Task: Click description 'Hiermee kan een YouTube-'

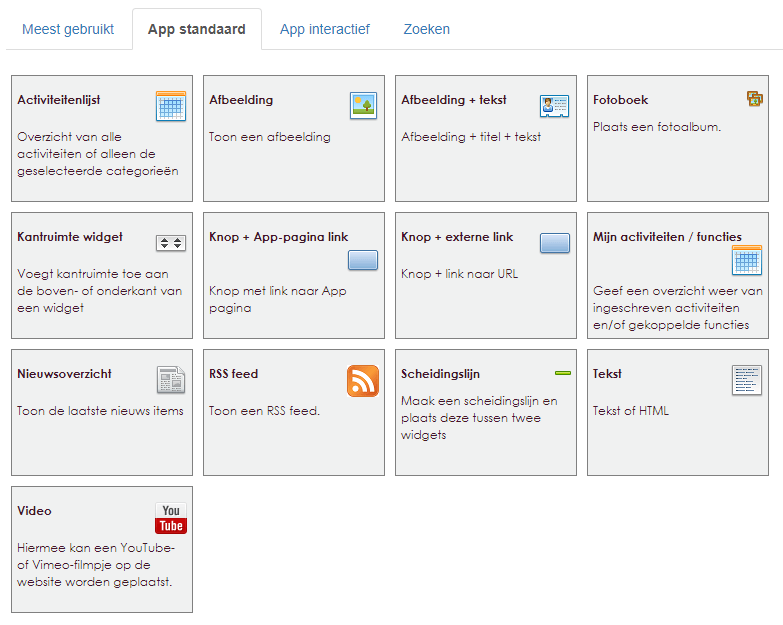Action: click(96, 548)
